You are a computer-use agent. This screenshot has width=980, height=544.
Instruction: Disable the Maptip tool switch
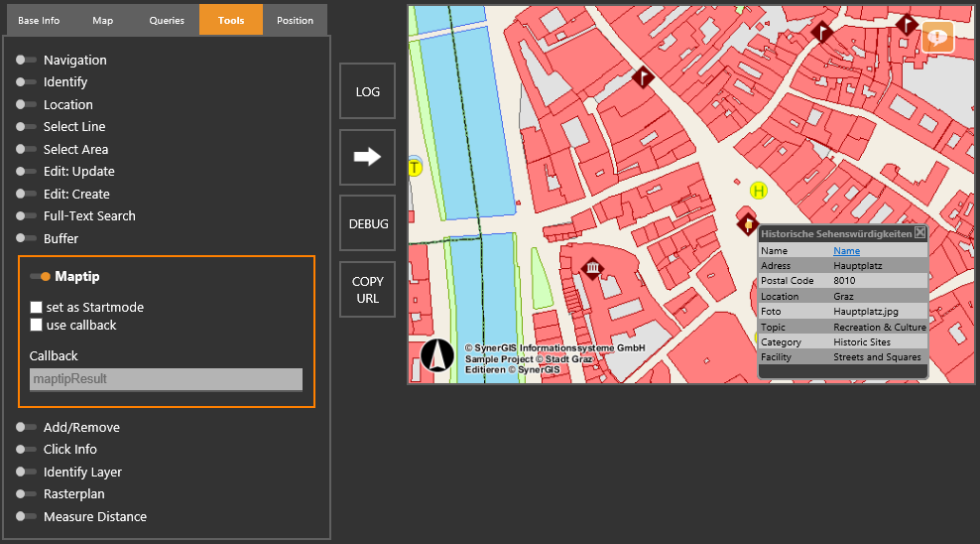coord(40,276)
